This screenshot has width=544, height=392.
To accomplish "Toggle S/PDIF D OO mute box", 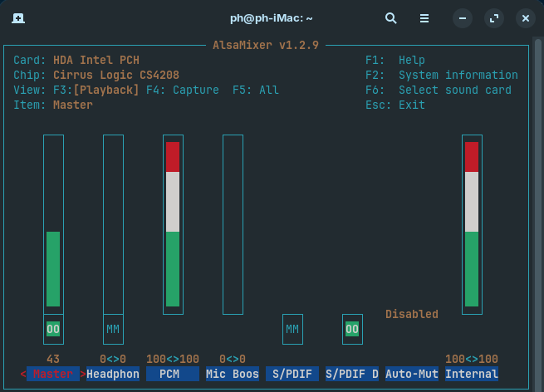I will tap(352, 329).
